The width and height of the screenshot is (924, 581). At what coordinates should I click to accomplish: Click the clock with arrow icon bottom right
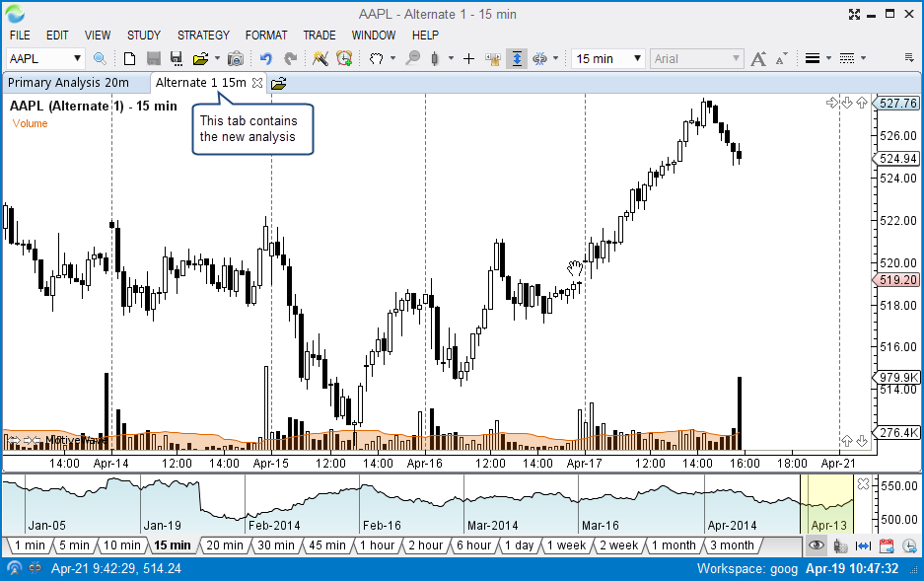[x=910, y=545]
